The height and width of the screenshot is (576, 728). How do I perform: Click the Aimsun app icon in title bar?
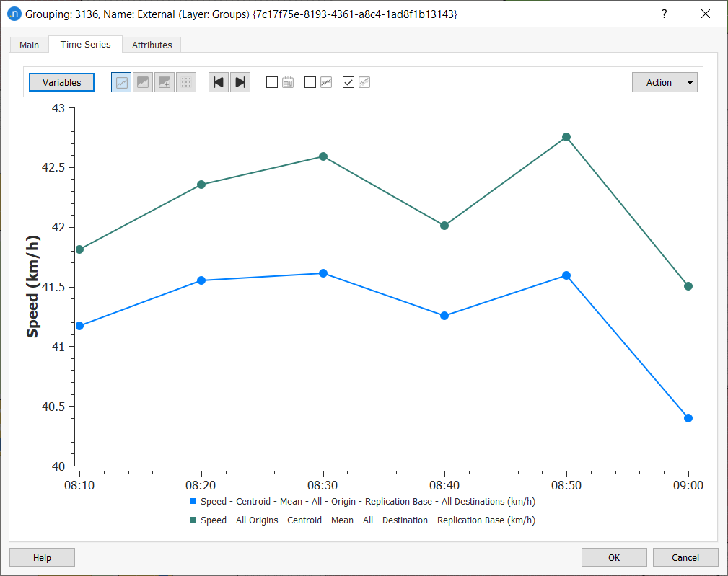tap(14, 14)
